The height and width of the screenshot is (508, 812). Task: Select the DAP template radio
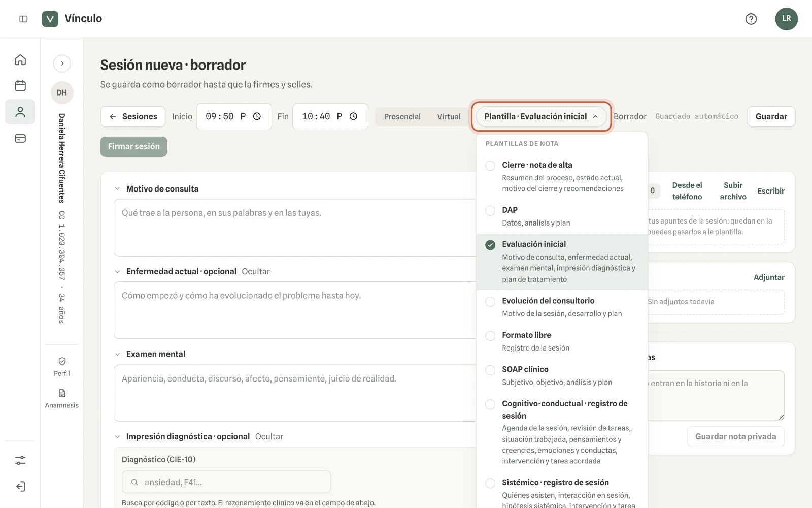pos(490,211)
